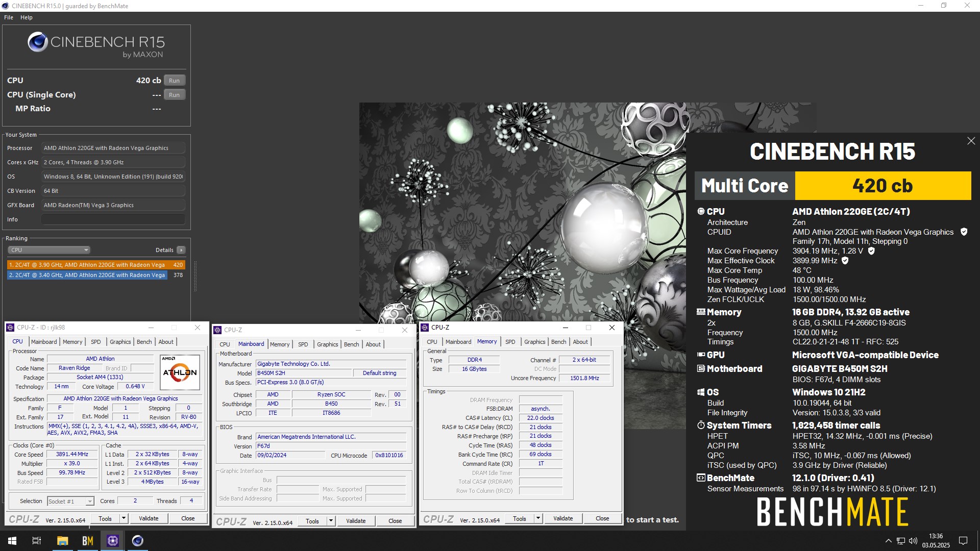Click the CPUID verified shield icon
The height and width of the screenshot is (551, 980).
pyautogui.click(x=964, y=232)
